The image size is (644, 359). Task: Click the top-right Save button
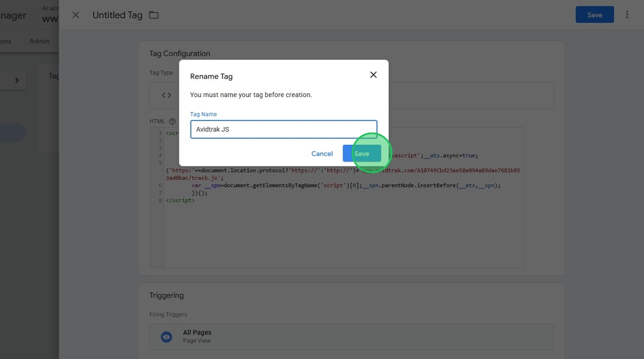coord(595,15)
